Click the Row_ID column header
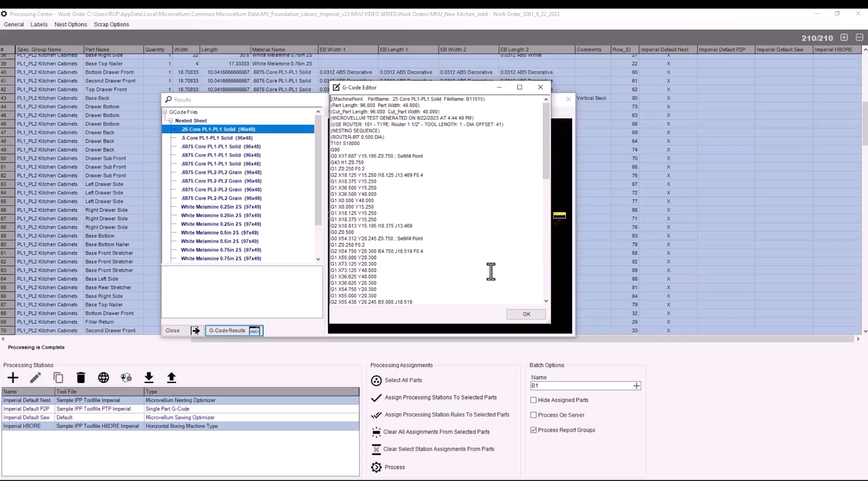This screenshot has width=868, height=481. (x=625, y=50)
